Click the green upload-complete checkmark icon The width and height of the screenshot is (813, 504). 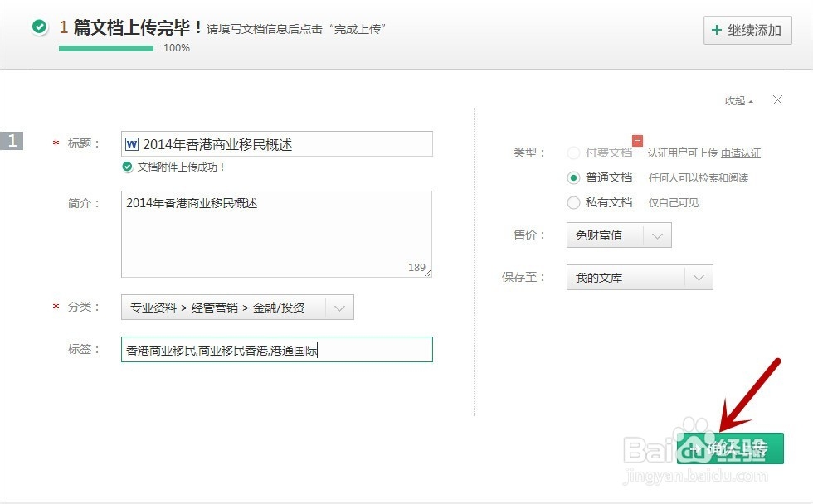(x=39, y=27)
